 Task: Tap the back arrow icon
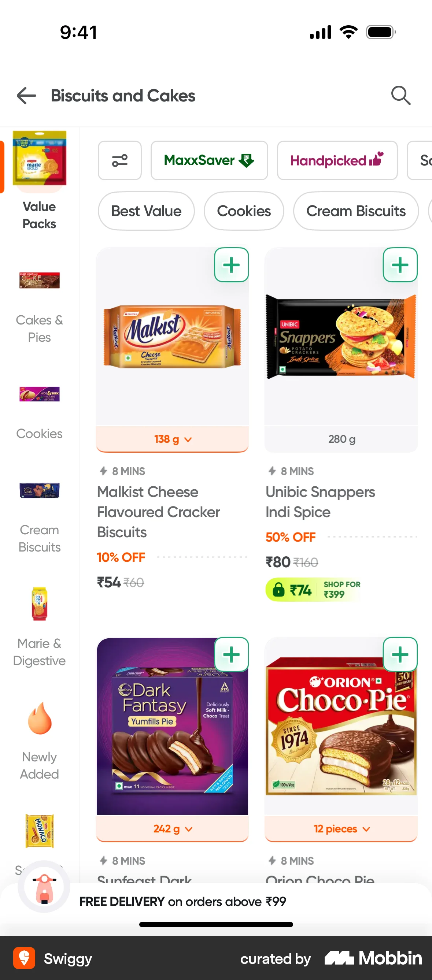tap(26, 96)
